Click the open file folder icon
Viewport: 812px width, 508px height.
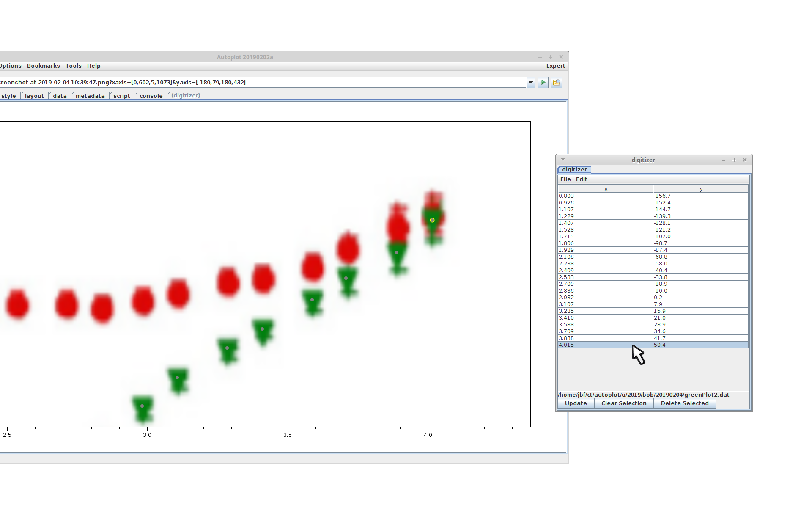pyautogui.click(x=557, y=82)
